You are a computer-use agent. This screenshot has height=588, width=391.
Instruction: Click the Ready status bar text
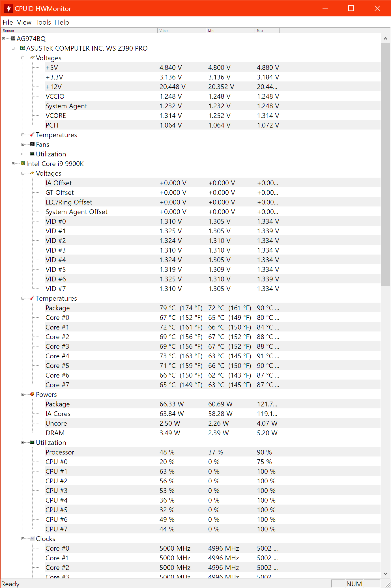click(10, 584)
